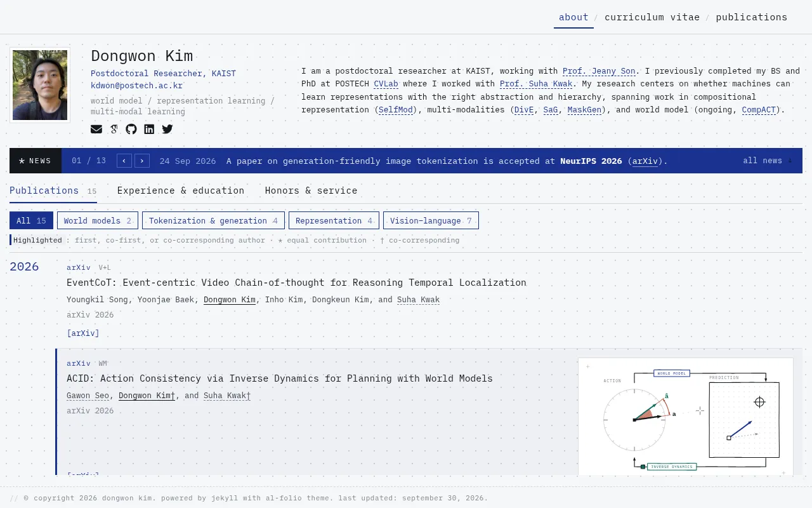This screenshot has height=508, width=812.
Task: Click the 2026 year heading
Action: (x=24, y=267)
